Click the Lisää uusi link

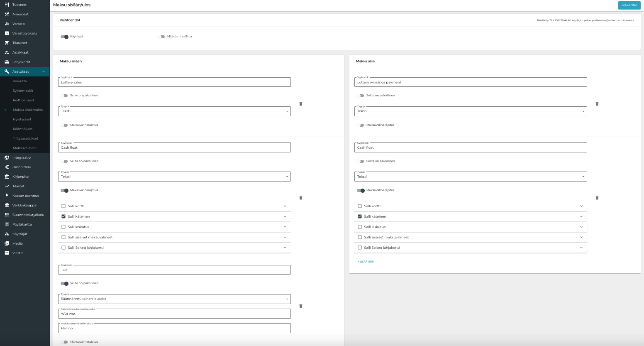366,262
